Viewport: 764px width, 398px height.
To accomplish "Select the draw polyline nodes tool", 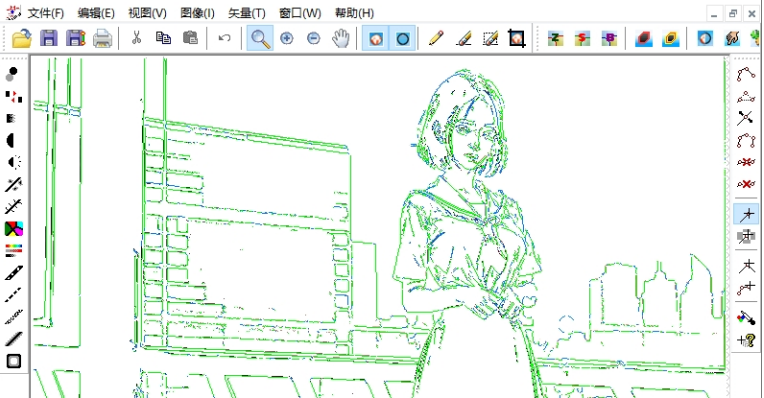I will [x=745, y=74].
